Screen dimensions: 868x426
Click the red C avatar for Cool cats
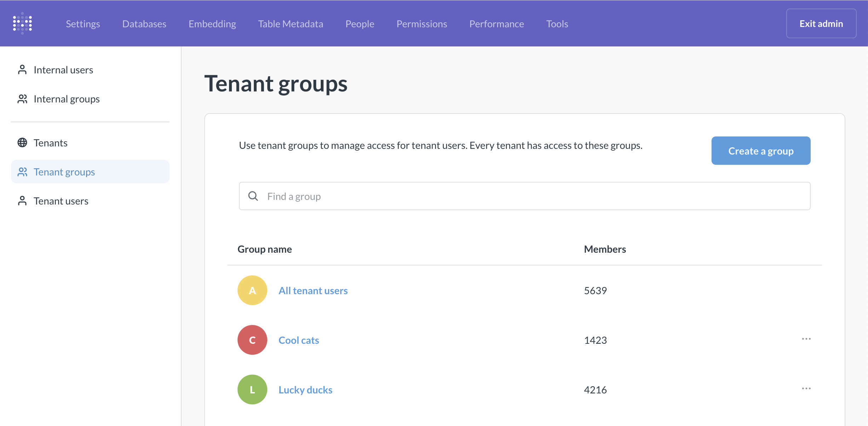(252, 340)
